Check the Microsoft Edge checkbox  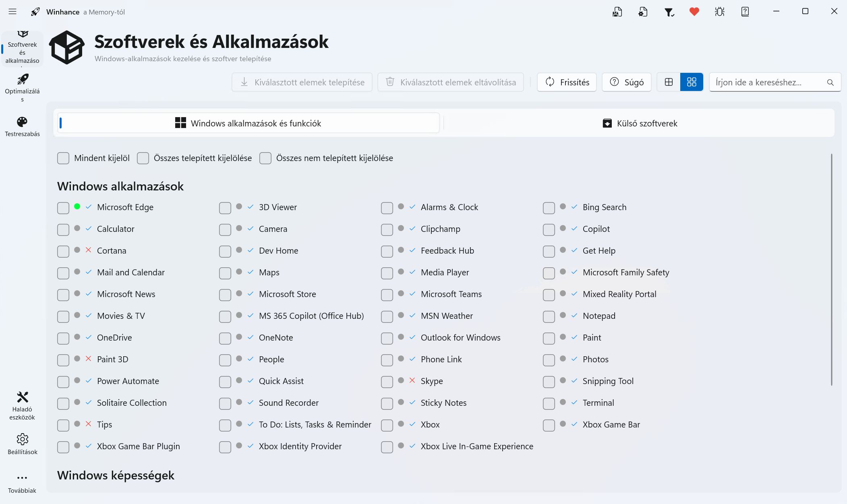63,208
